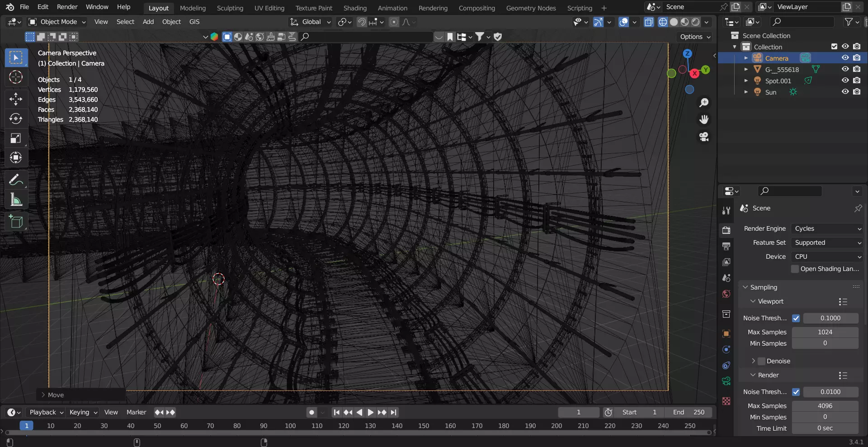Screen dimensions: 868x447
Task: Open the Options dropdown in viewport
Action: (x=695, y=37)
